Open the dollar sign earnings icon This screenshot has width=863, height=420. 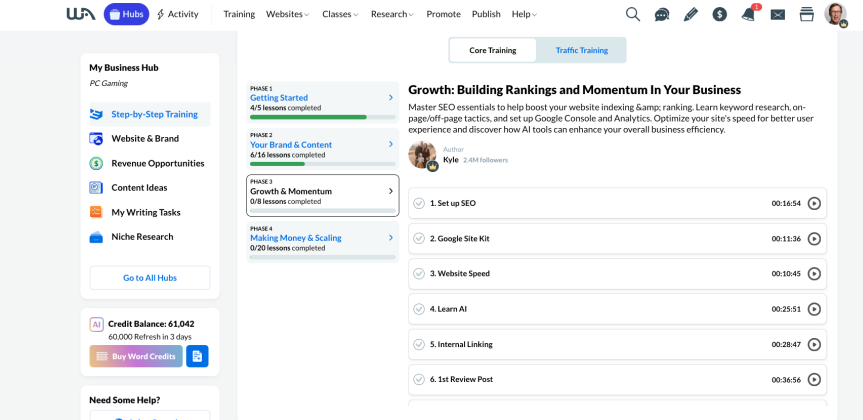(x=719, y=14)
